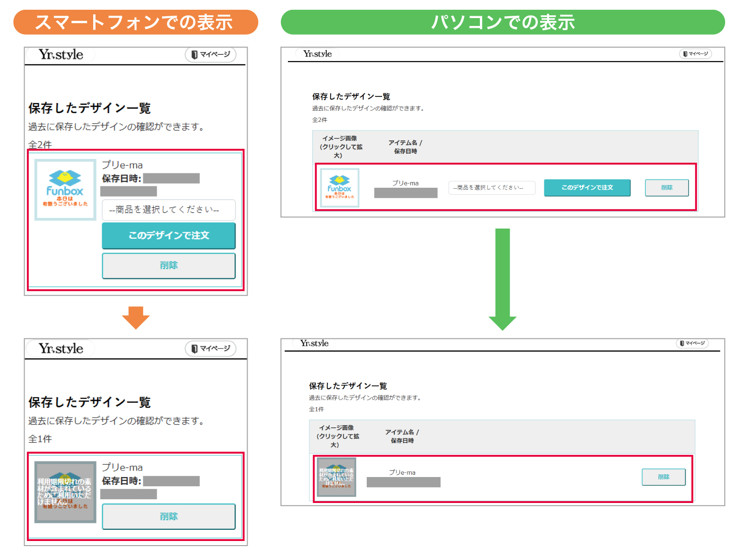Open マイページ in PC view showing 全2件
This screenshot has height=560, width=746.
click(x=695, y=54)
